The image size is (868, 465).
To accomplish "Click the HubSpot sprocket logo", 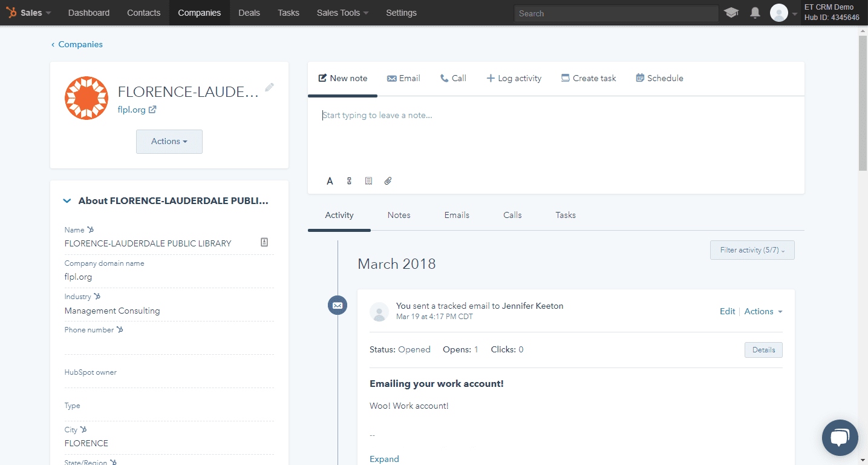I will pyautogui.click(x=11, y=13).
